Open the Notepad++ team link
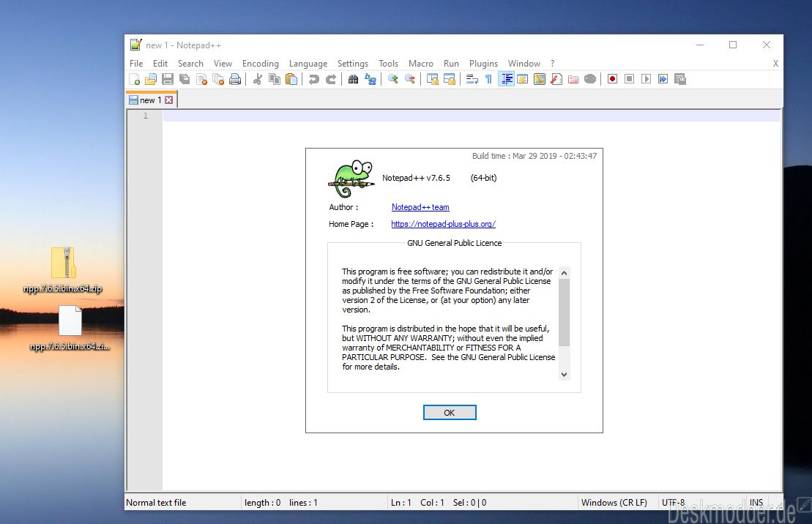 point(420,207)
